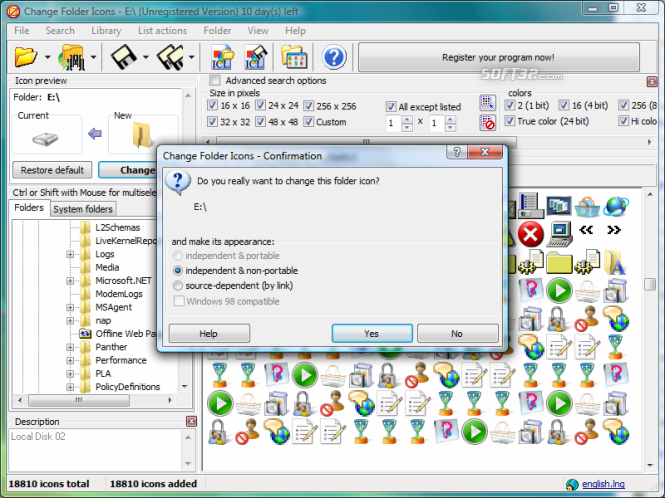Click the dialog's question mark help title button
Viewport: 665px width, 498px height.
(x=457, y=152)
